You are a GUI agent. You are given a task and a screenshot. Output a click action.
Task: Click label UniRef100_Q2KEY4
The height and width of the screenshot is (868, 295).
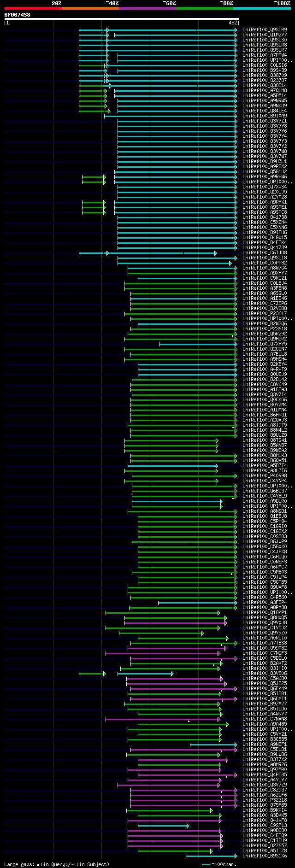pos(265,364)
